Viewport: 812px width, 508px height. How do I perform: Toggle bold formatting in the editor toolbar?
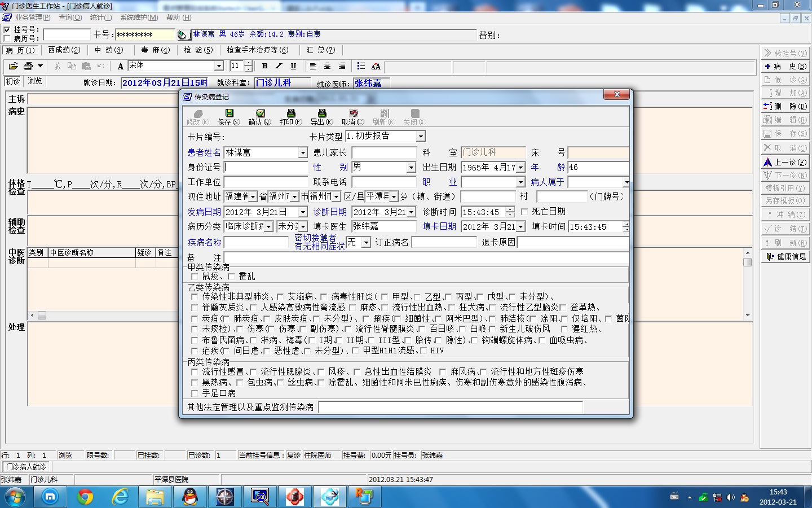pyautogui.click(x=264, y=66)
